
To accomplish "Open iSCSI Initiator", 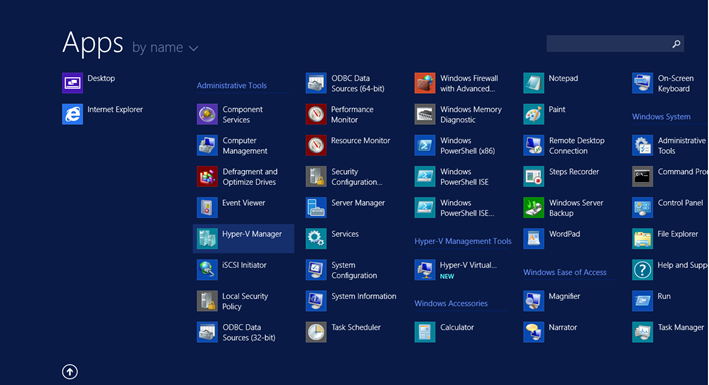I will point(232,270).
